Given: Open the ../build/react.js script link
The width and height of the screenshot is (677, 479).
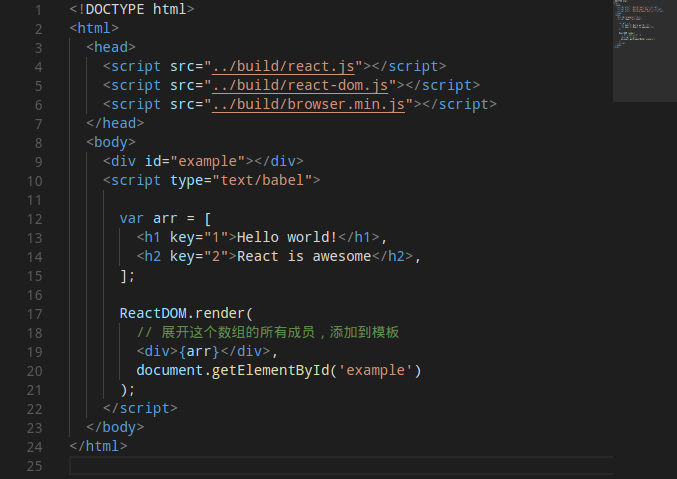Looking at the screenshot, I should (x=283, y=67).
